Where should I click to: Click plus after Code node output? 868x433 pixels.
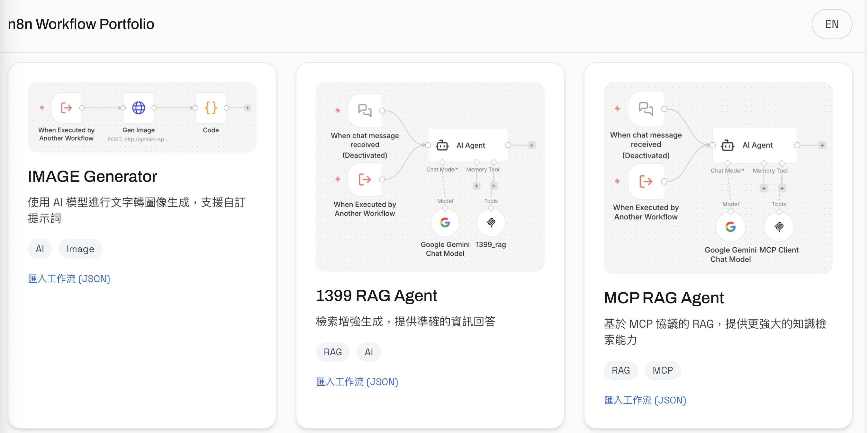pos(248,108)
